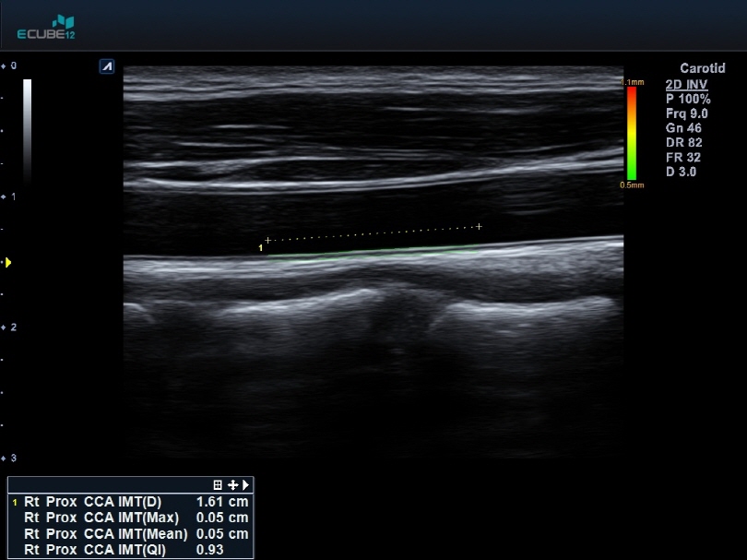Click the green IMT trace on vessel wall
Screen dimensions: 747x560
pos(387,256)
